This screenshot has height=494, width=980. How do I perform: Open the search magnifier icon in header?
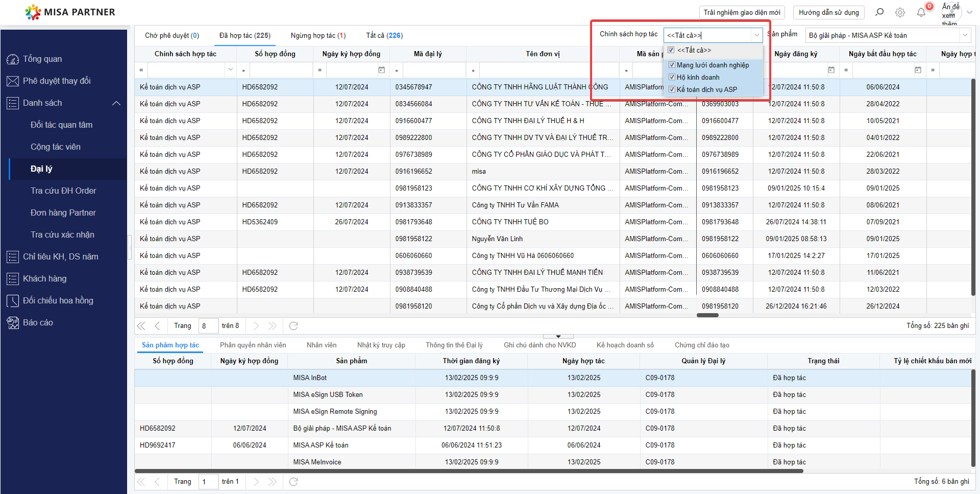[879, 12]
